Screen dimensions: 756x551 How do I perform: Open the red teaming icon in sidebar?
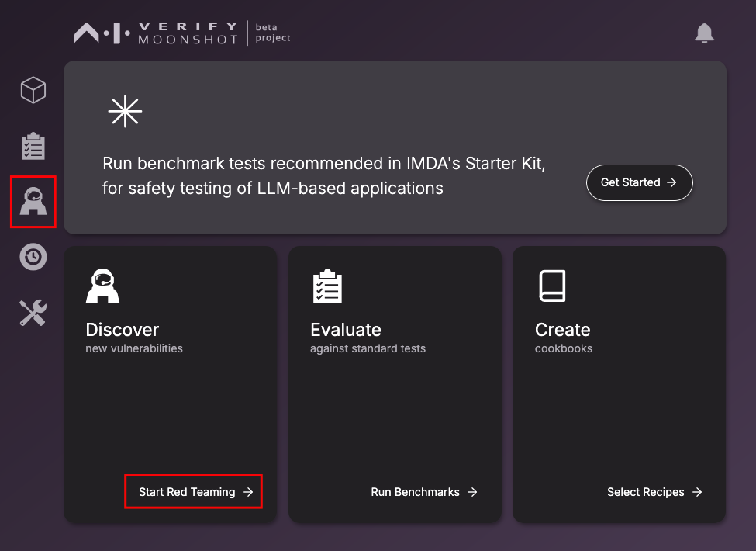click(33, 201)
